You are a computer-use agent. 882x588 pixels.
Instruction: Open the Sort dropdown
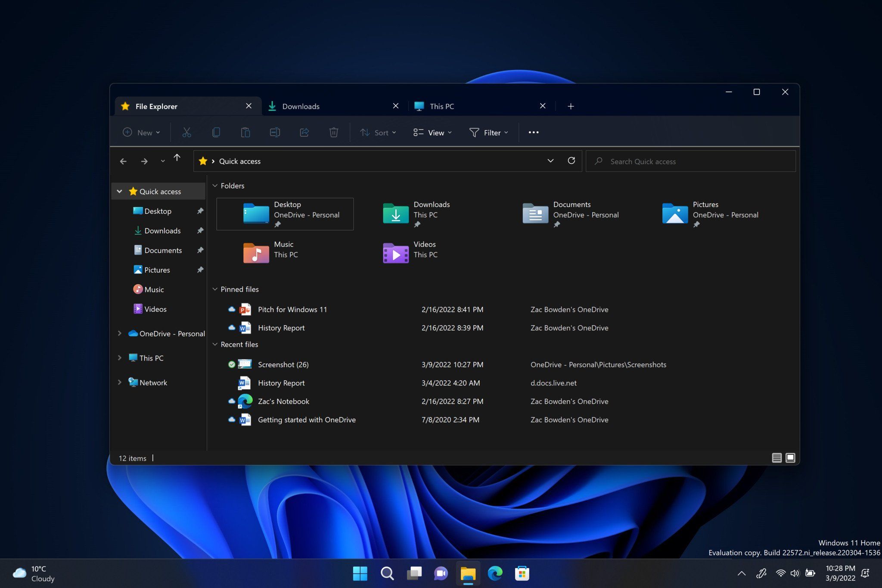pos(378,132)
